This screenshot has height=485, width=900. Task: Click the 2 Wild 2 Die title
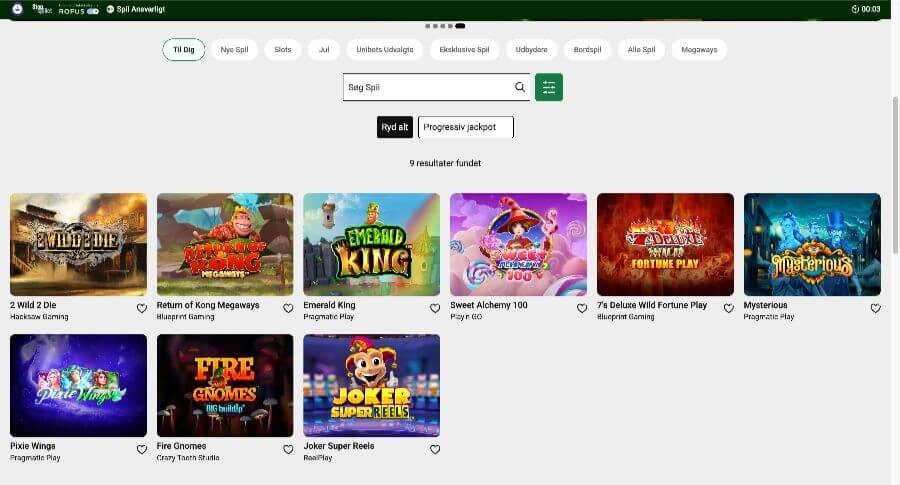(33, 305)
